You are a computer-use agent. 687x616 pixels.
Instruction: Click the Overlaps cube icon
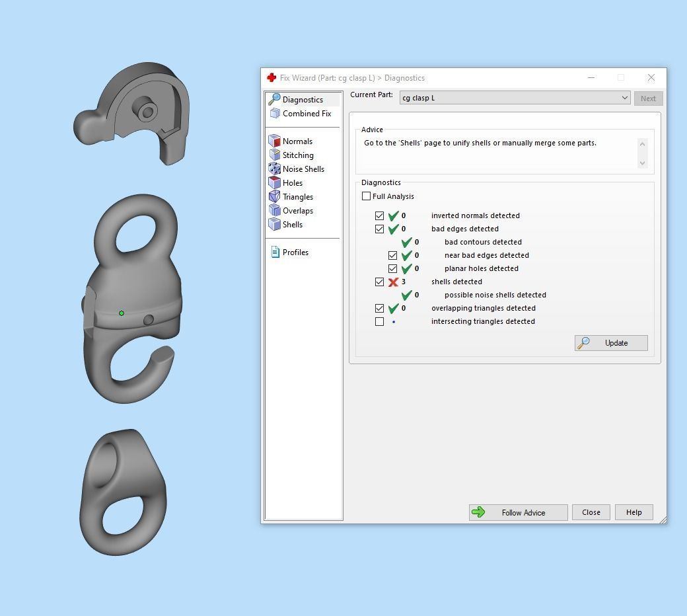pos(275,210)
